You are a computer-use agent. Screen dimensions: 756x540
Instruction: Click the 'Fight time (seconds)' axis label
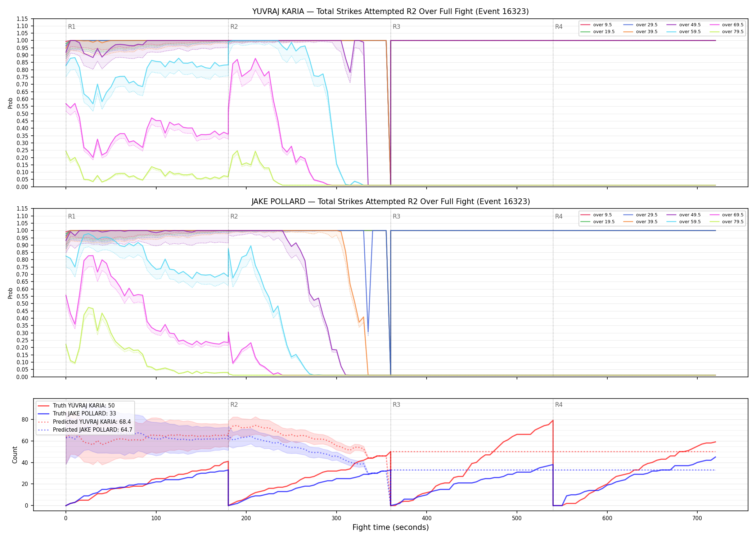point(391,527)
